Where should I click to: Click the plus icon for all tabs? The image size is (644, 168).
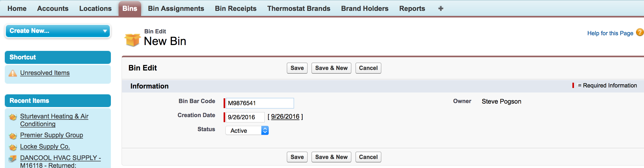coord(441,8)
